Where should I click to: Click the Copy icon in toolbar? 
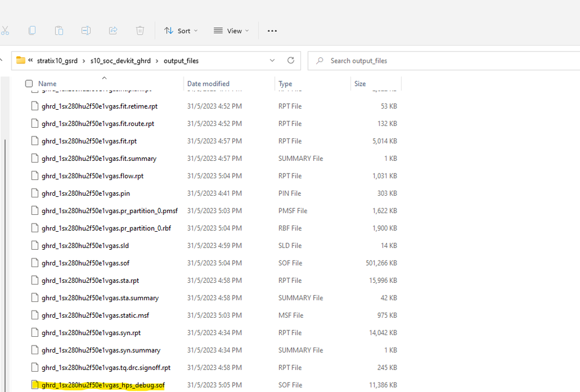point(32,30)
